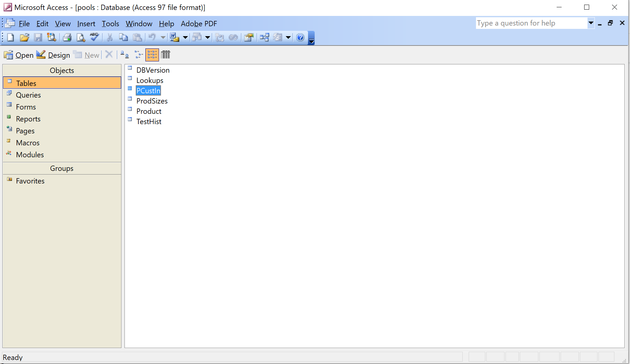630x364 pixels.
Task: Toggle the List view button
Action: pos(152,55)
